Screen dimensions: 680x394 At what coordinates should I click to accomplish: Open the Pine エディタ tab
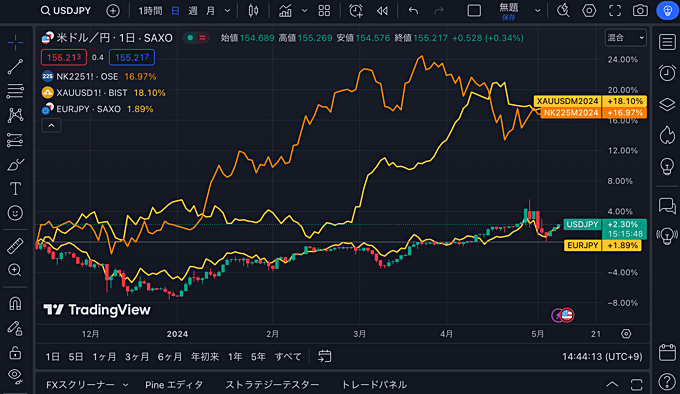[174, 384]
